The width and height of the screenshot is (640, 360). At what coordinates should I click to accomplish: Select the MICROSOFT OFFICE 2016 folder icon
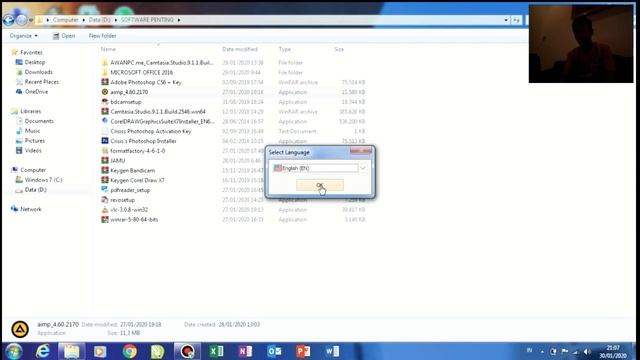(x=105, y=72)
